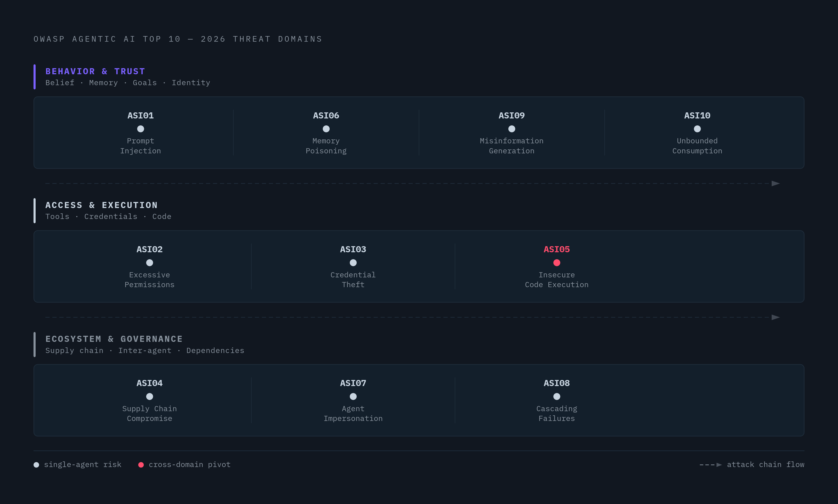The height and width of the screenshot is (504, 838).
Task: Click the Memory Poisoning description
Action: tap(326, 146)
